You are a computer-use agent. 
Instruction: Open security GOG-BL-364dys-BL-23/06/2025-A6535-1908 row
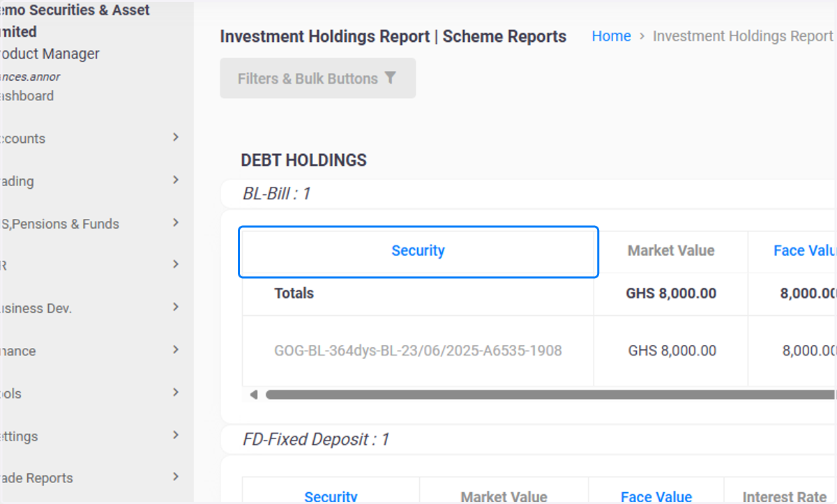418,351
